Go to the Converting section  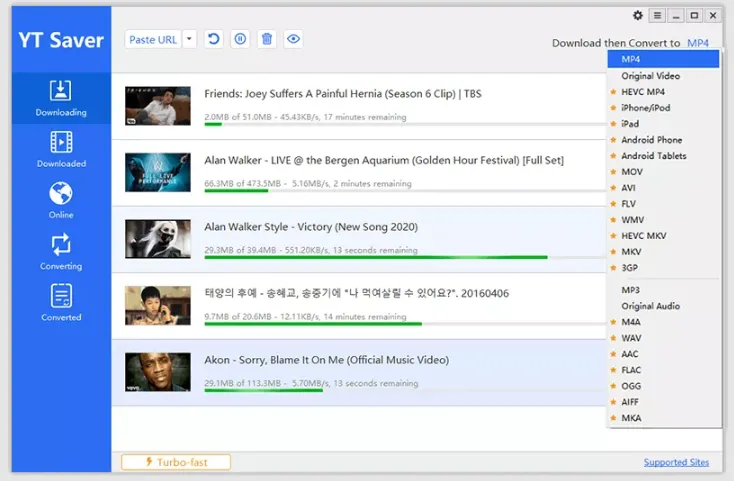[x=61, y=252]
